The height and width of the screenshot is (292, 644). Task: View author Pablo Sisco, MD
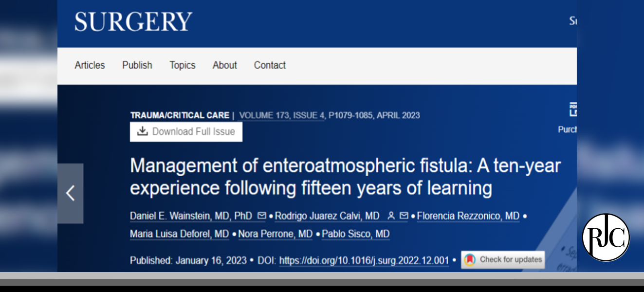pos(355,234)
